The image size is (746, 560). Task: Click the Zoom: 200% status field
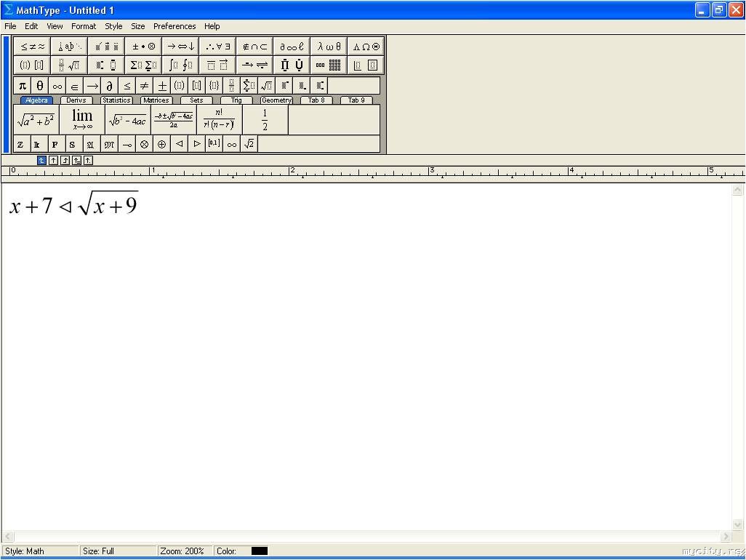185,551
